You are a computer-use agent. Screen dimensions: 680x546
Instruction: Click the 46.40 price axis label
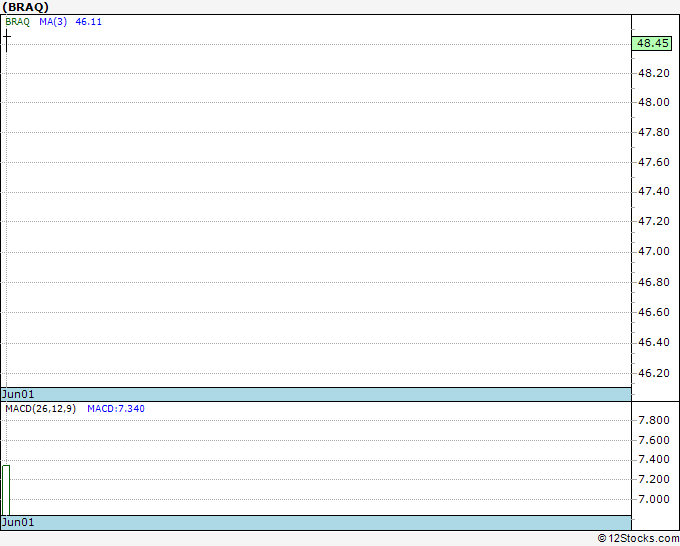[x=654, y=343]
